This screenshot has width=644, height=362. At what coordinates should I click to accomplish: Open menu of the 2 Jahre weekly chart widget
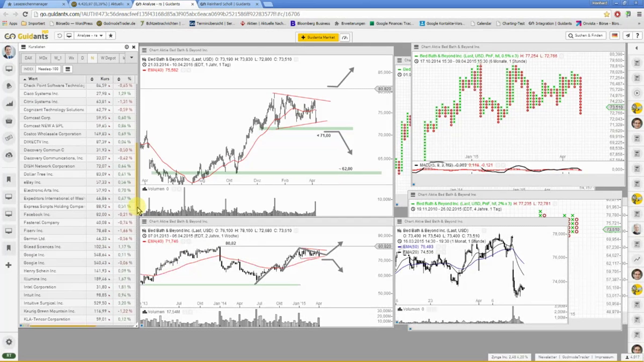click(x=144, y=221)
